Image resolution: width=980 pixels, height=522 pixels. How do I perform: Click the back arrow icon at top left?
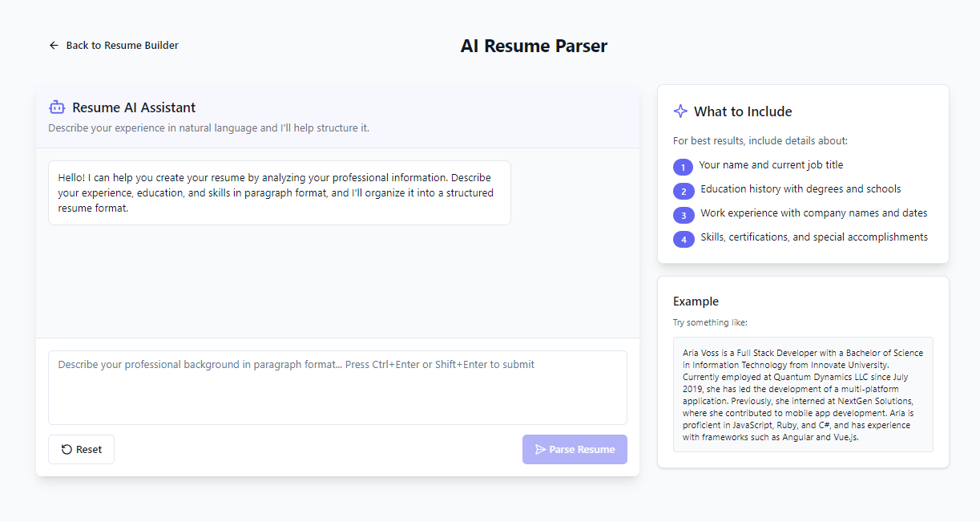click(54, 46)
